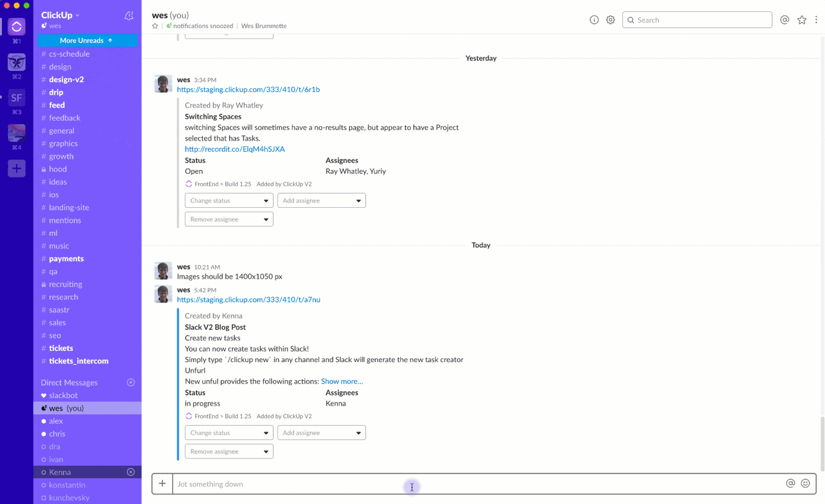Jump to More Unreads above
Image resolution: width=825 pixels, height=504 pixels.
[x=87, y=40]
